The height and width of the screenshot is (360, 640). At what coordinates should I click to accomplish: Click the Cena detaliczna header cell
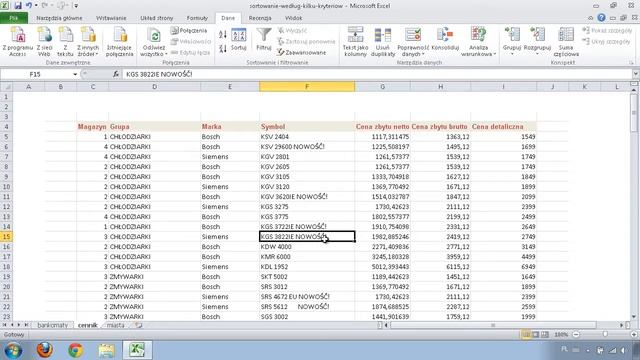[503, 127]
